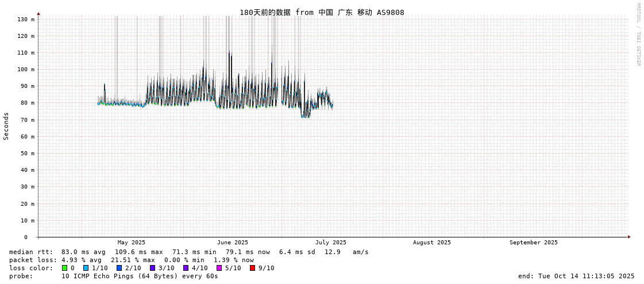
Task: Click the RRDTOOL / TOBI OETIKER watermark
Action: click(x=638, y=34)
